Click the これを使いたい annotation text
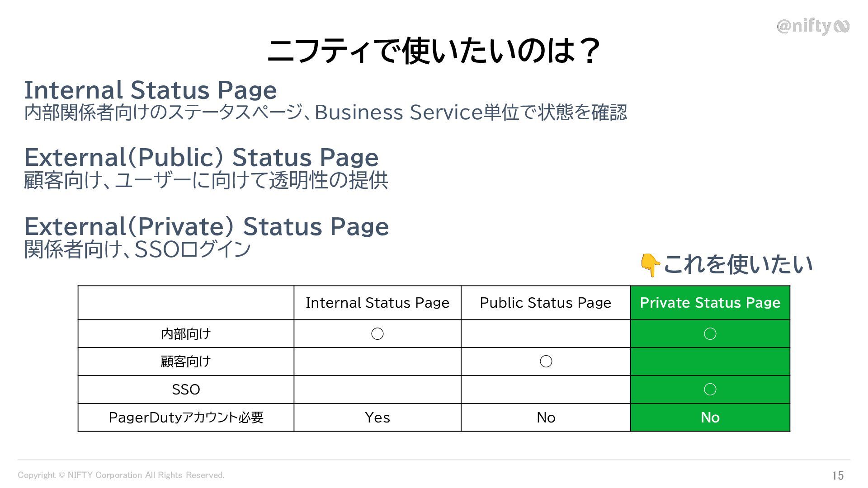 click(738, 264)
